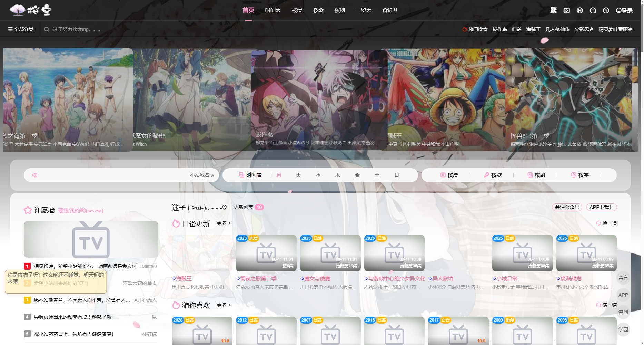Click the 樱漫 pill icon

click(443, 175)
